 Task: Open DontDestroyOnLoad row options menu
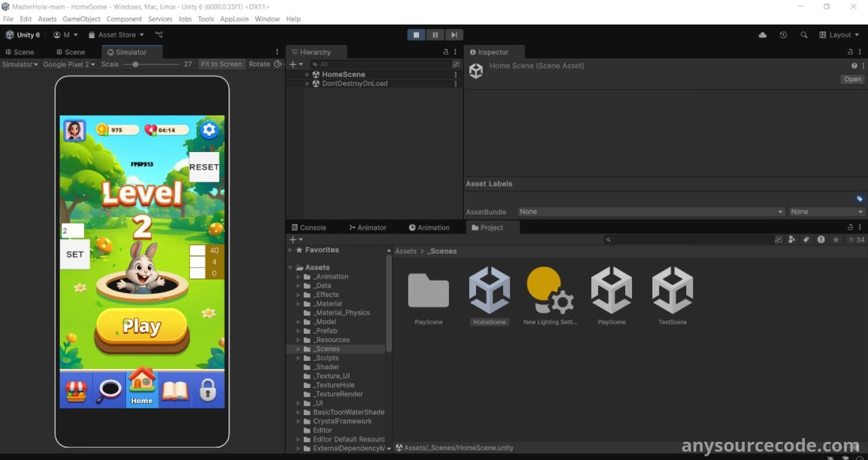pyautogui.click(x=455, y=84)
